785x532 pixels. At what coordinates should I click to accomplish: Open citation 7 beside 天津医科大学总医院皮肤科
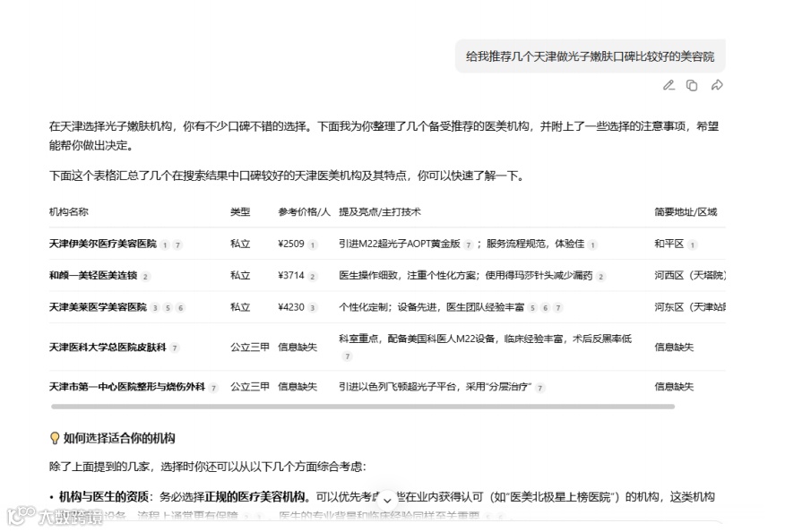175,348
